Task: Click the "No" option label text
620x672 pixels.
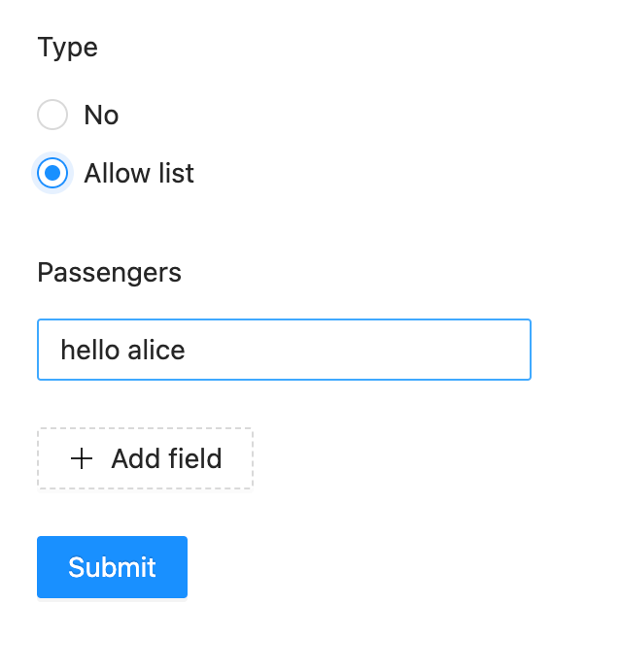Action: [101, 115]
